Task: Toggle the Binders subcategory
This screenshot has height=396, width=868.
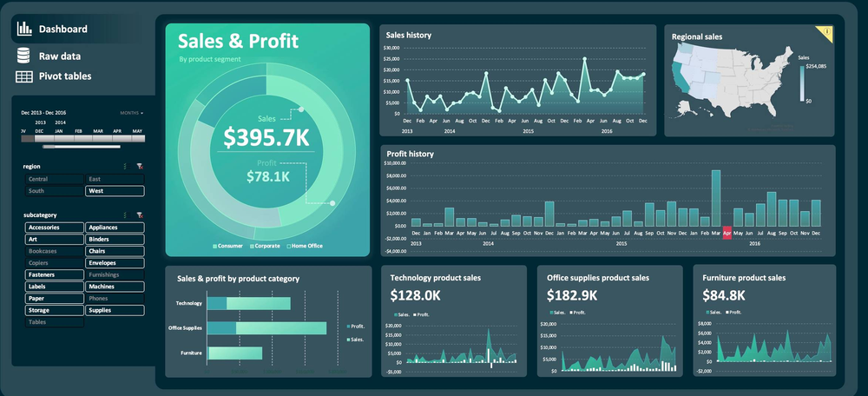Action: (x=115, y=240)
